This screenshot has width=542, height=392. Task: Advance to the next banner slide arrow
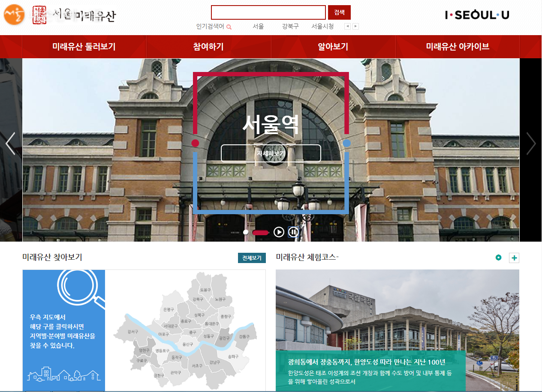point(531,144)
